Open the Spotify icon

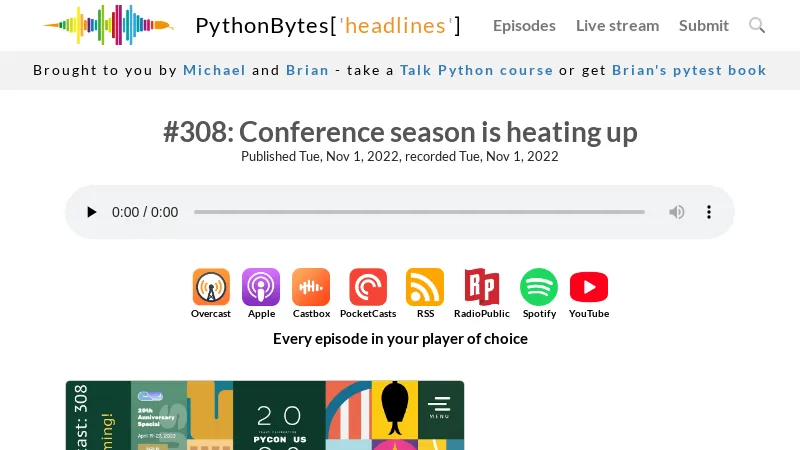[x=539, y=287]
